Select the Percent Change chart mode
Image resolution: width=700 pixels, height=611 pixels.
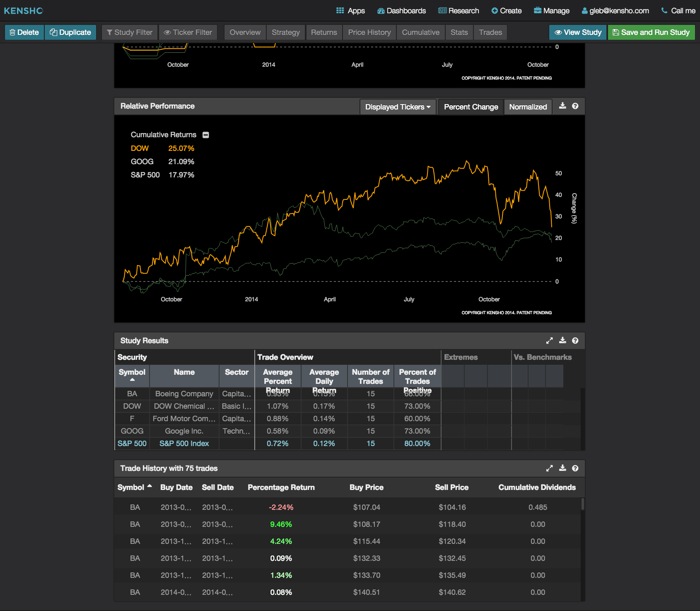click(471, 107)
